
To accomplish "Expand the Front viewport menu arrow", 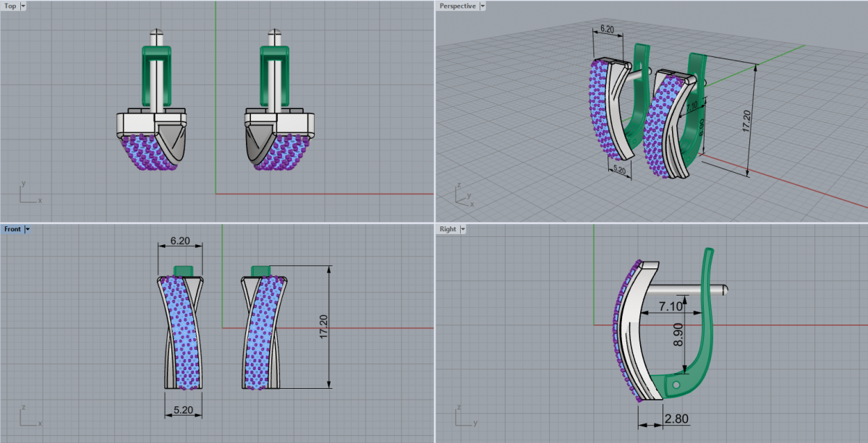I will coord(27,229).
